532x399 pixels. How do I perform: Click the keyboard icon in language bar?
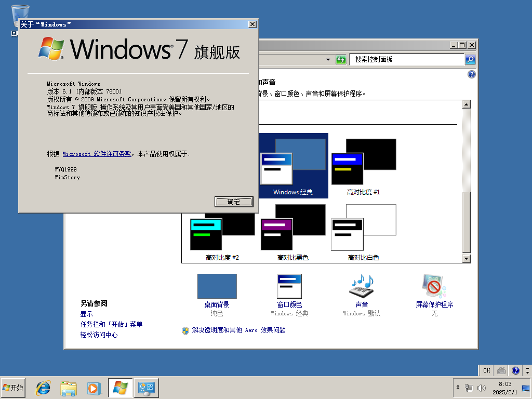point(501,370)
